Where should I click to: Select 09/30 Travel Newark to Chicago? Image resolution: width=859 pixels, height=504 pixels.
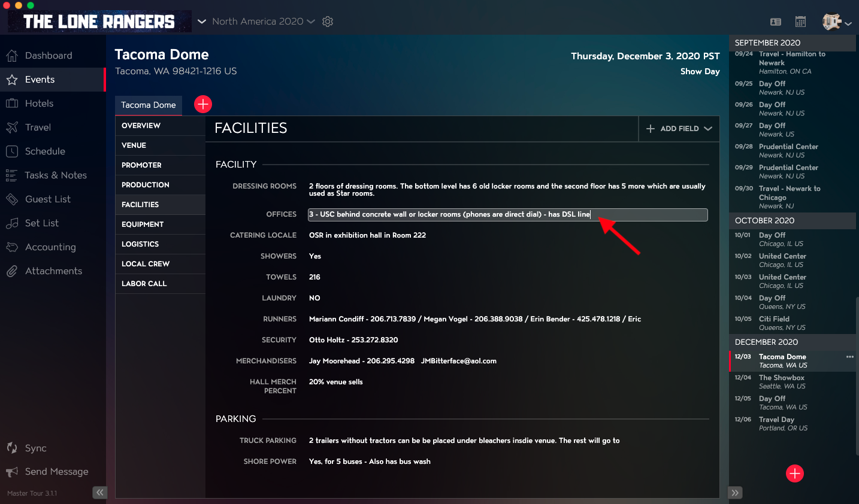(x=792, y=197)
